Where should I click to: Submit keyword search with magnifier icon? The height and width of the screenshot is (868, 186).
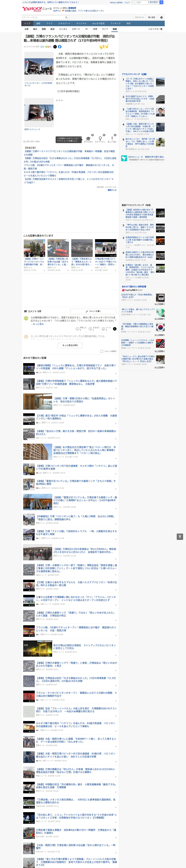tap(66, 18)
